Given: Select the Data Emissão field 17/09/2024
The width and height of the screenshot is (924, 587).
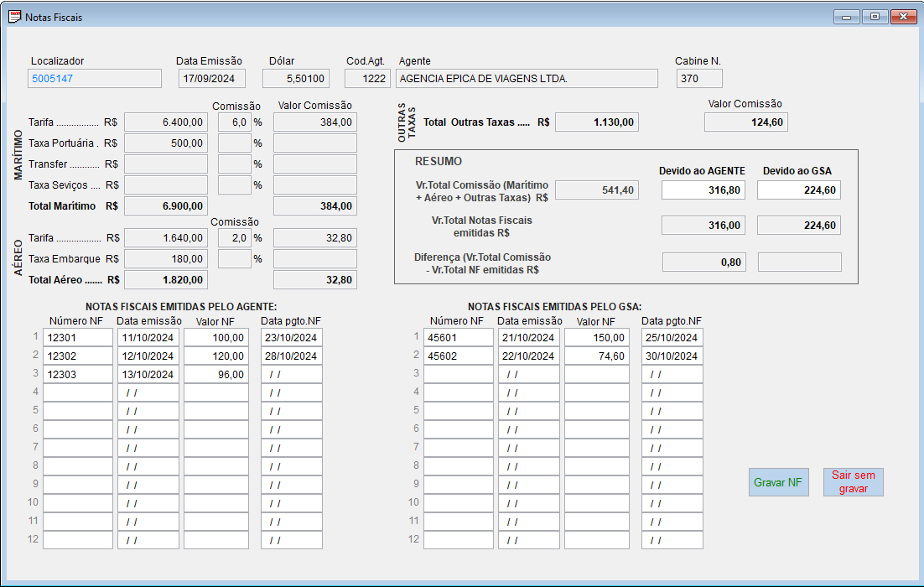Looking at the screenshot, I should pos(211,78).
